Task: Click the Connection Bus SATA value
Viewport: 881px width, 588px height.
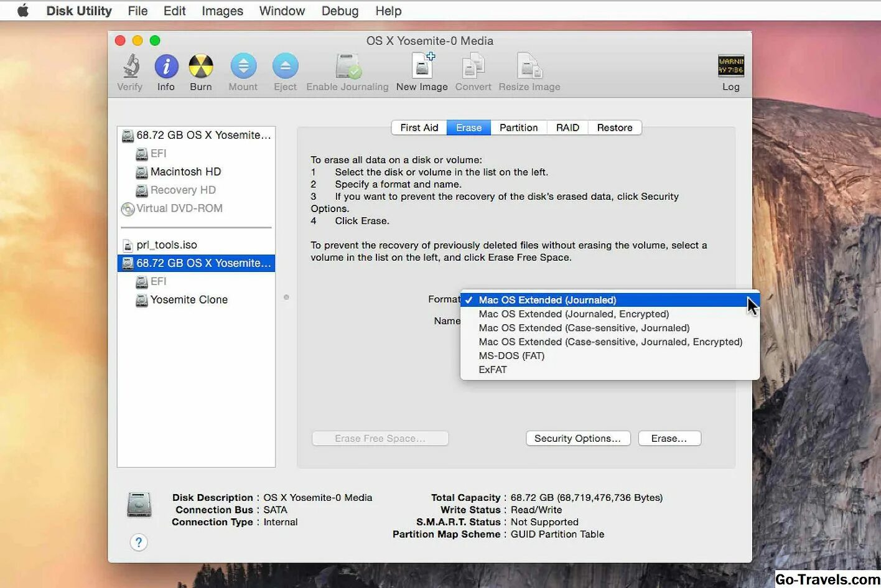Action: pos(275,510)
